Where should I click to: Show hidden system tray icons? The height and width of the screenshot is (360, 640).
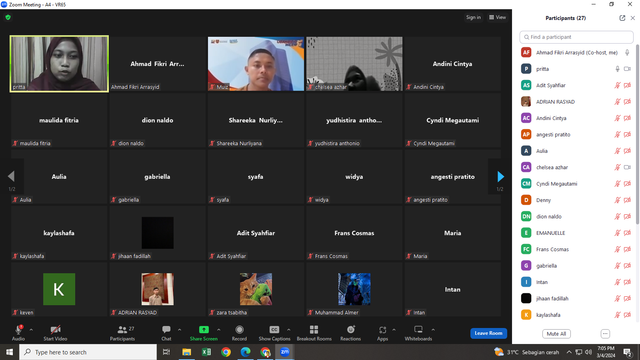[569, 352]
